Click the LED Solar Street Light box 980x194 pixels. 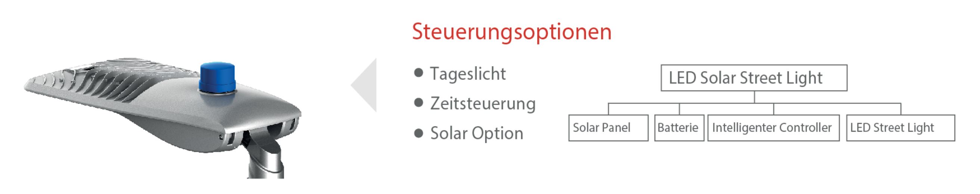point(754,78)
